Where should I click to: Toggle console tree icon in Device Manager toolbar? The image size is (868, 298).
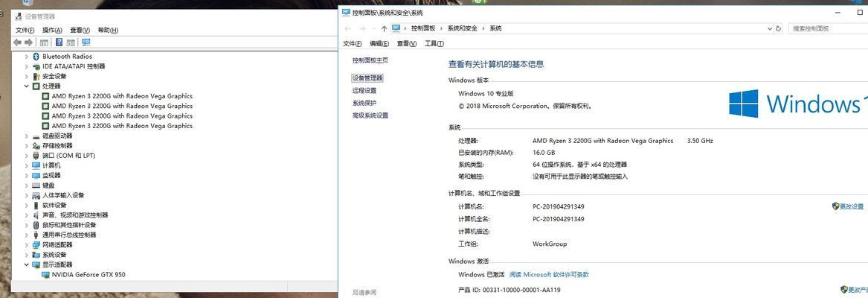pos(45,42)
